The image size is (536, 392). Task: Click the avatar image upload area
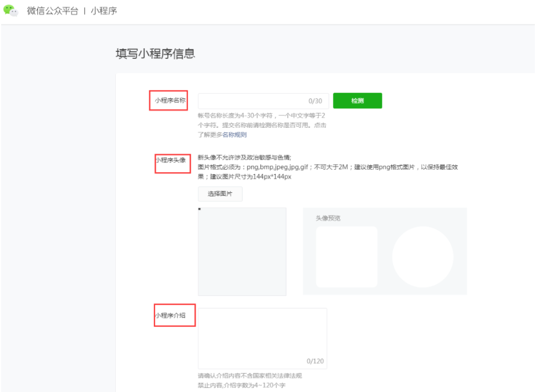[242, 252]
